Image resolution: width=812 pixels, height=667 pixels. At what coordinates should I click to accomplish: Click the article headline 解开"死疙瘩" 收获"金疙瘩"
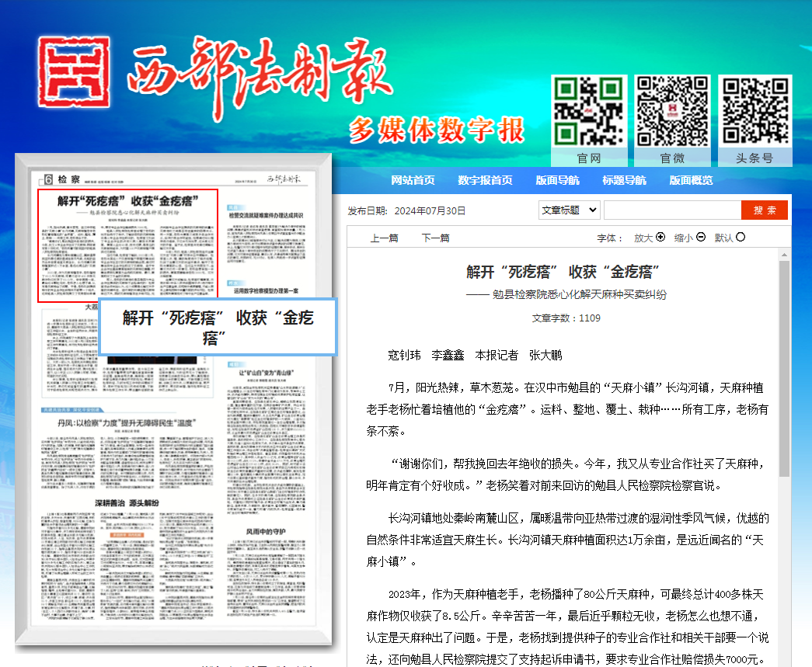pyautogui.click(x=563, y=272)
